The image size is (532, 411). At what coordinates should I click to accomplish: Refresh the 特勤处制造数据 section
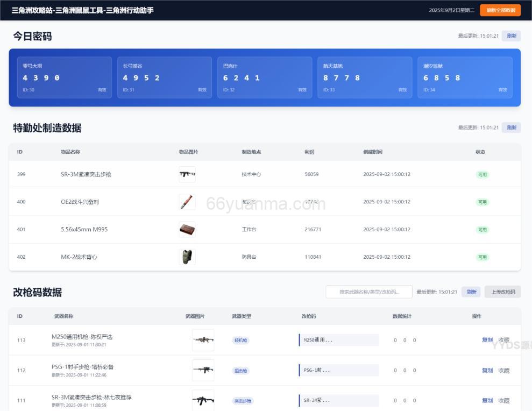511,127
